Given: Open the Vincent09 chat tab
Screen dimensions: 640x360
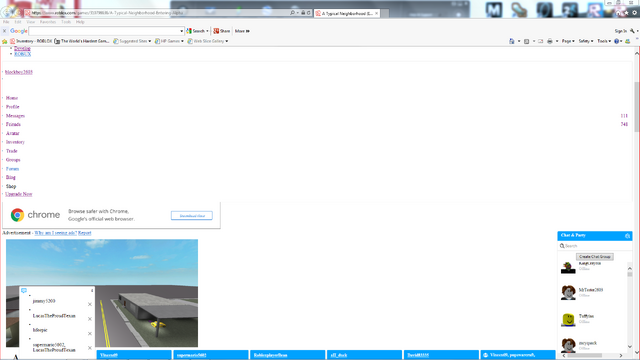Looking at the screenshot, I should 134,355.
